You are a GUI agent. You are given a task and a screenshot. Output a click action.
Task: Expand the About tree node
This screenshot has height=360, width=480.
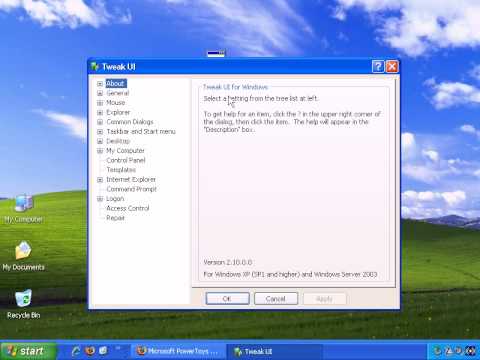click(x=100, y=84)
